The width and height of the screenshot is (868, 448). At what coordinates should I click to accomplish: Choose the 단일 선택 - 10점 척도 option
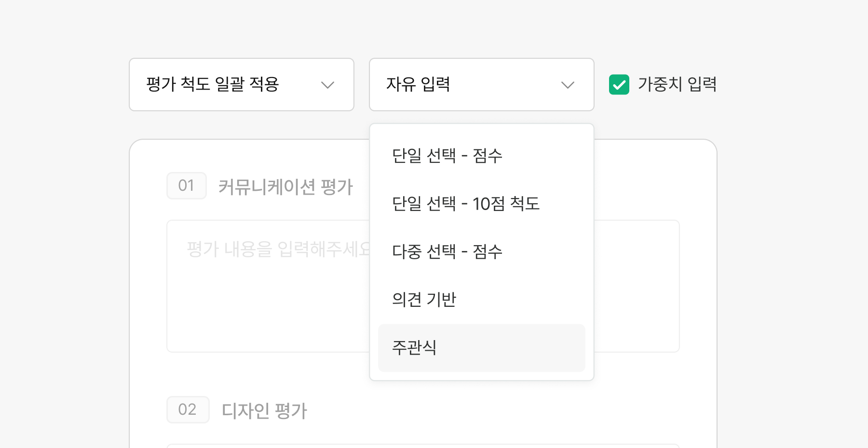coord(465,203)
